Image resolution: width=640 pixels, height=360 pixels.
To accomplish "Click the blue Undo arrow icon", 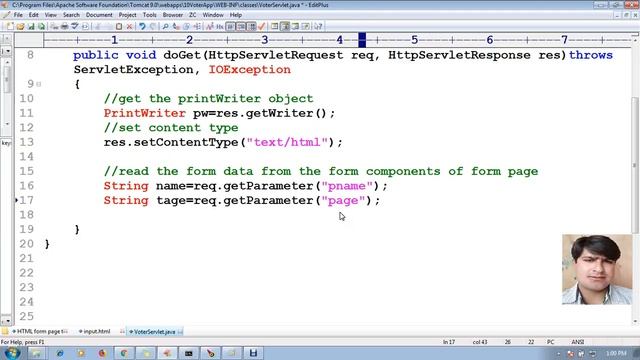I will click(142, 27).
